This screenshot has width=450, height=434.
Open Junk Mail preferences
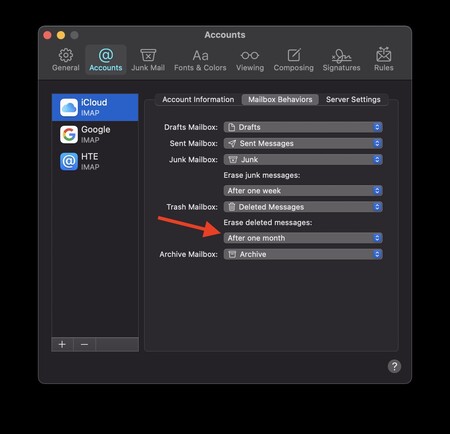point(148,60)
